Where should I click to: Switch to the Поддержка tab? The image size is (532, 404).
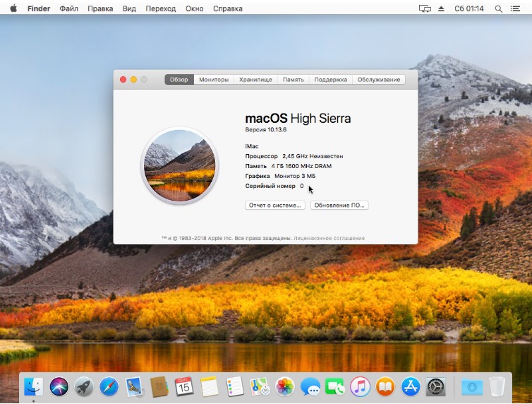tap(330, 79)
